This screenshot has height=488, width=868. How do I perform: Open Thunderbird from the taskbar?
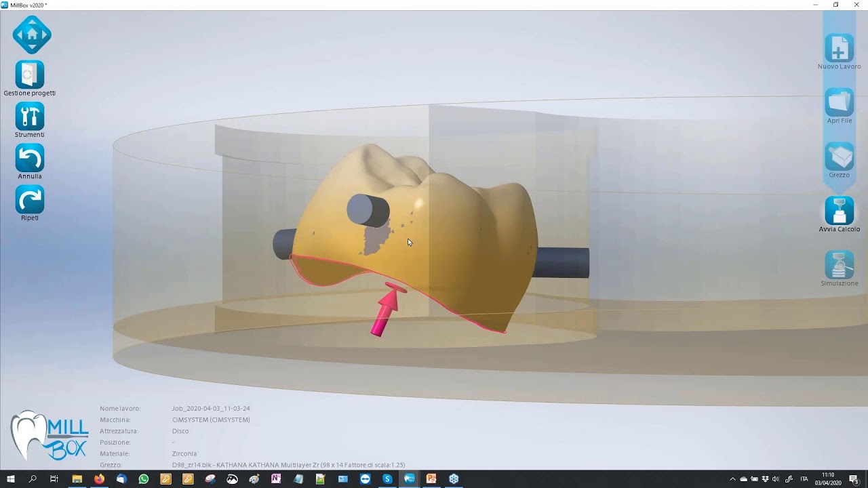tap(121, 479)
